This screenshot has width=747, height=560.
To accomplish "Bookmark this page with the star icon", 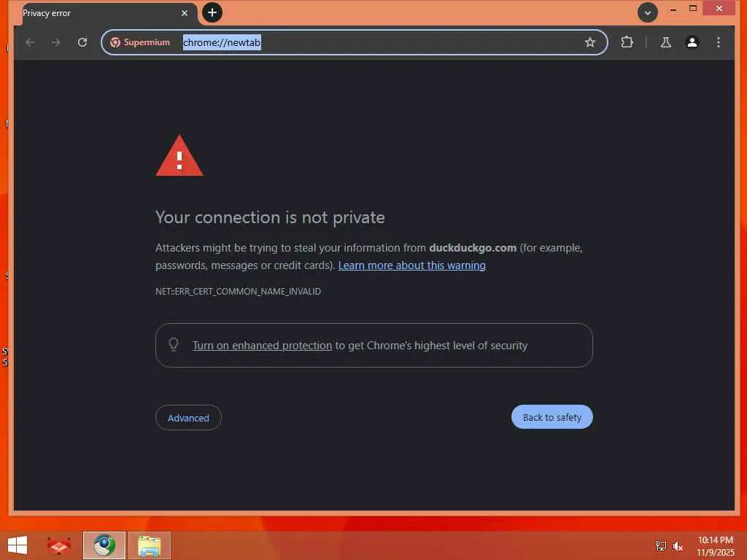I will (589, 42).
